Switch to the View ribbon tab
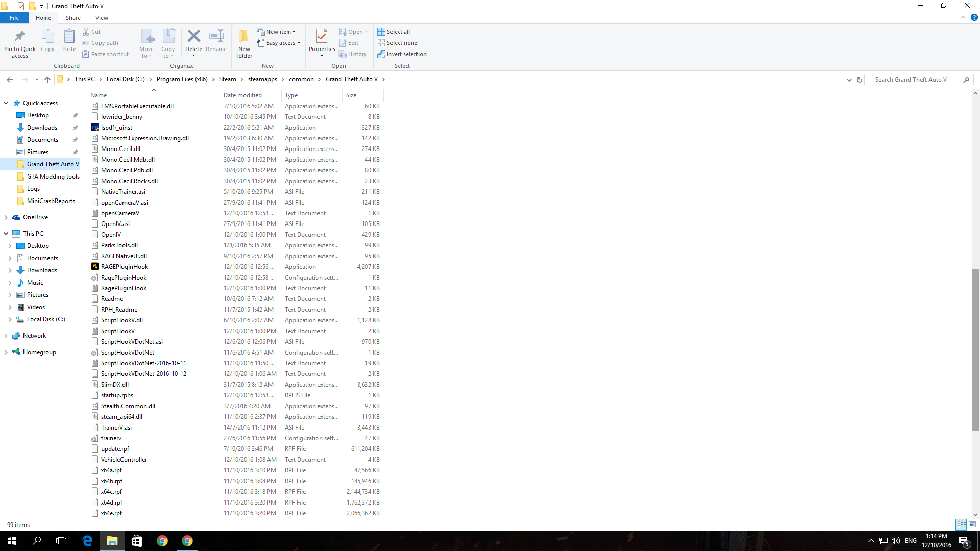Screen dimensions: 980x551 point(102,18)
